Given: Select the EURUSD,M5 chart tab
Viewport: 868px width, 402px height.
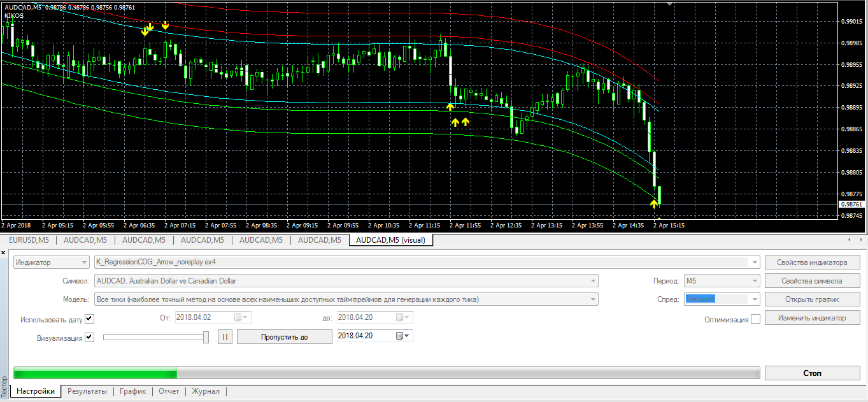Looking at the screenshot, I should click(29, 240).
